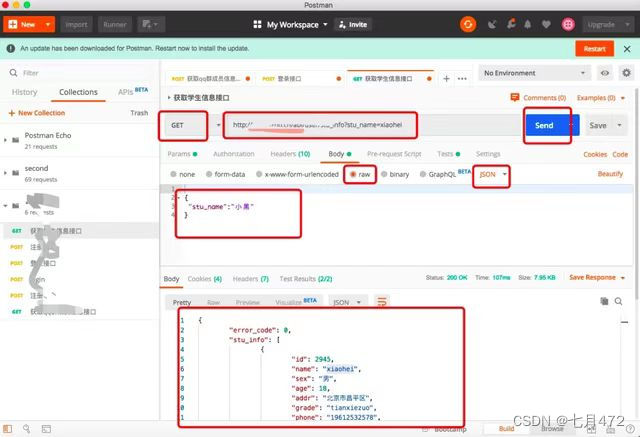
Task: Open the Code snippet link
Action: coord(620,155)
